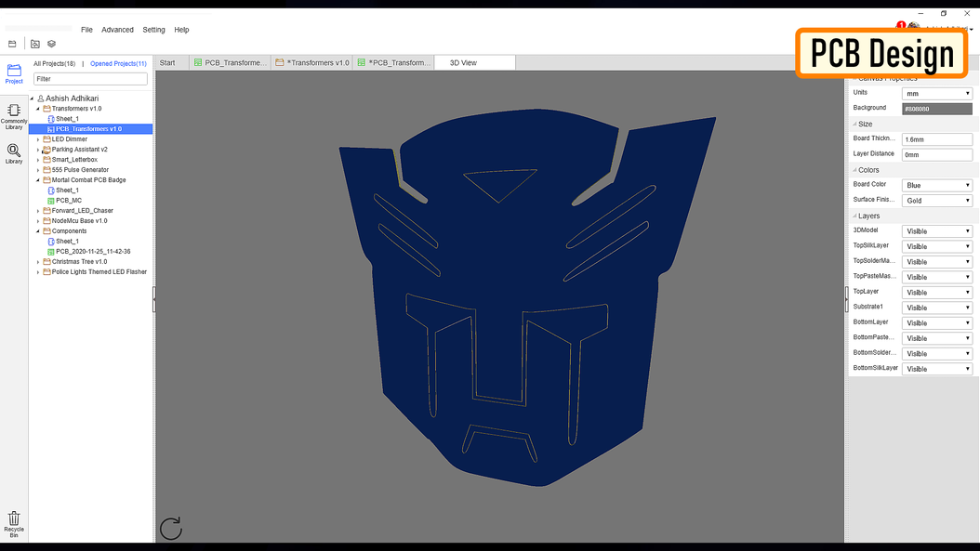
Task: Expand the LED Dimmer project folder
Action: [x=38, y=139]
